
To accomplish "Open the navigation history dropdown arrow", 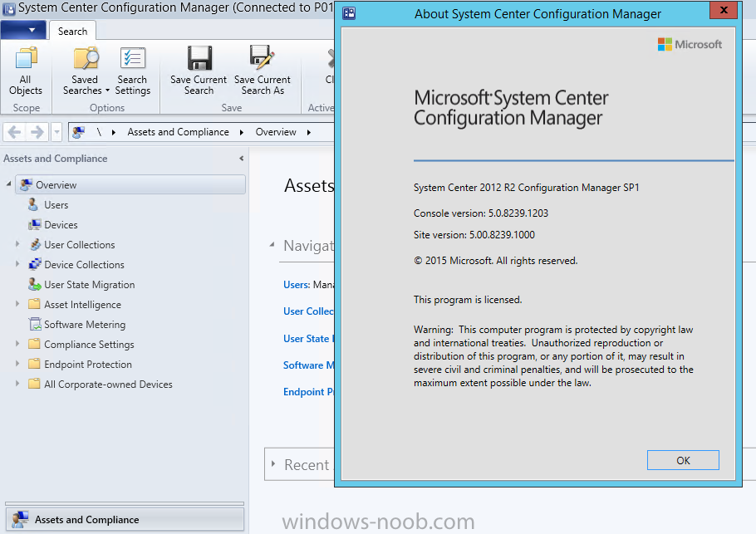I will pyautogui.click(x=56, y=131).
